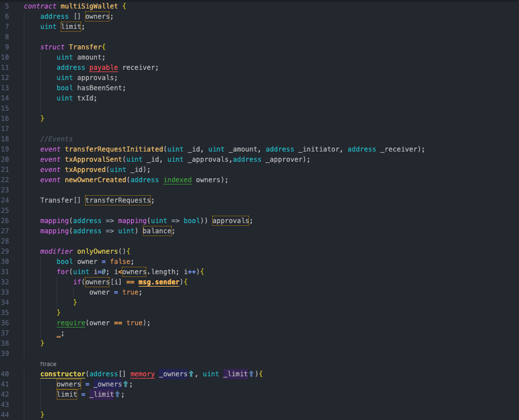This screenshot has width=519, height=420.
Task: Click the approvals mapping variable on line 26
Action: [231, 221]
